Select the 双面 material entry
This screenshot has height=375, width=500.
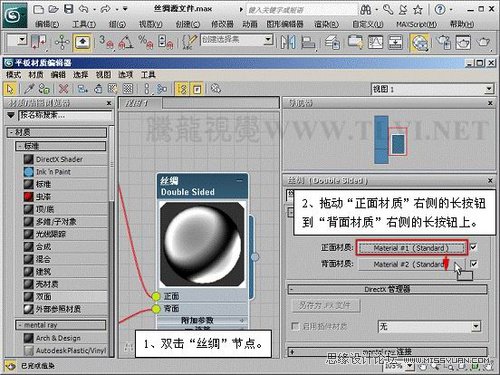coord(66,297)
